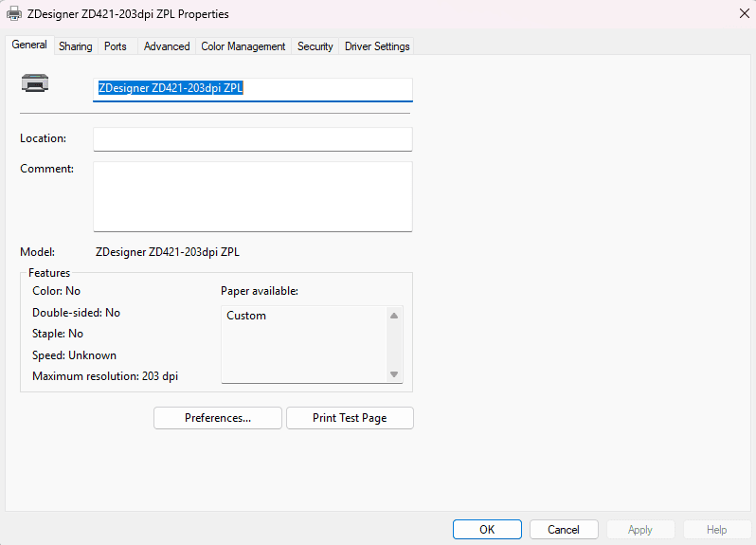756x545 pixels.
Task: Open printing Preferences
Action: (x=218, y=418)
